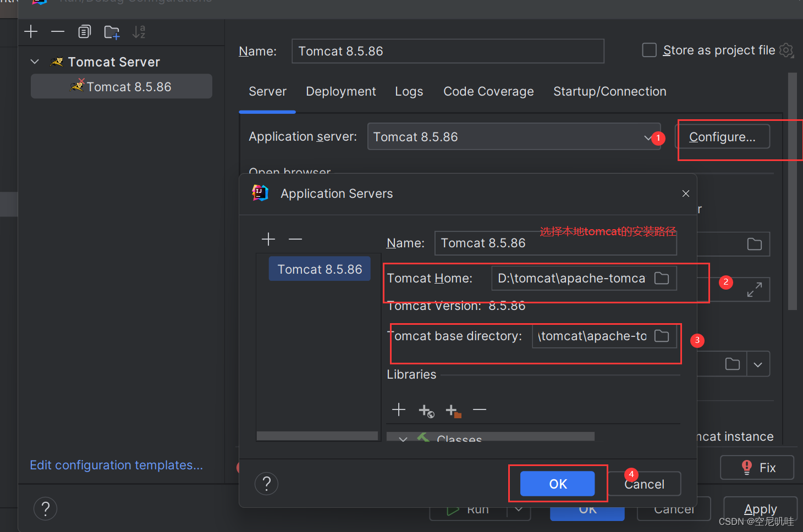Collapse the Classes libraries node

pos(403,439)
